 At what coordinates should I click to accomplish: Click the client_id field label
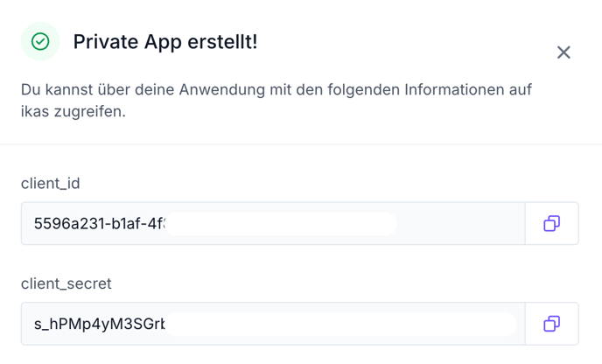[x=50, y=184]
